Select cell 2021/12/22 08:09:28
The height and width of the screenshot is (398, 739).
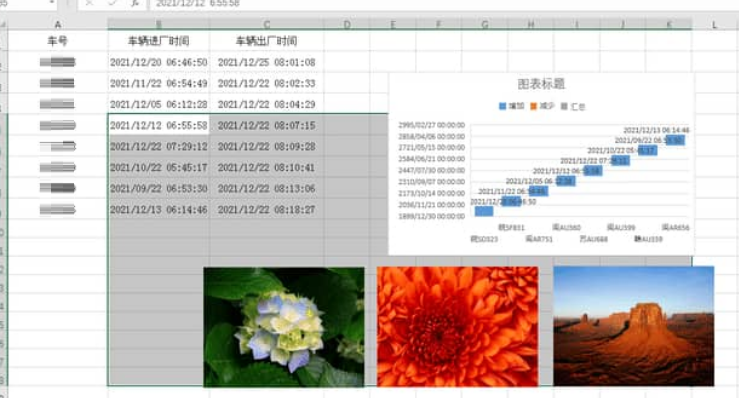pyautogui.click(x=266, y=147)
